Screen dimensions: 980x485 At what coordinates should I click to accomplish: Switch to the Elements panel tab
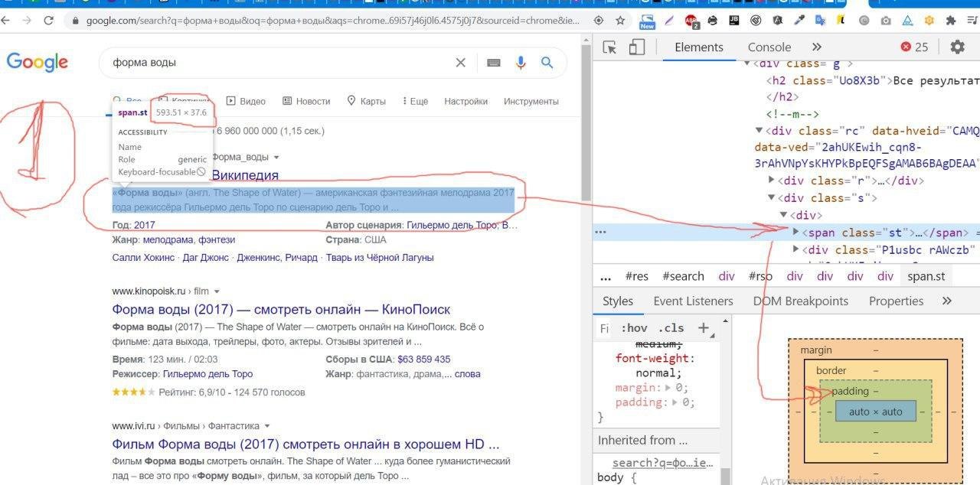[x=698, y=47]
